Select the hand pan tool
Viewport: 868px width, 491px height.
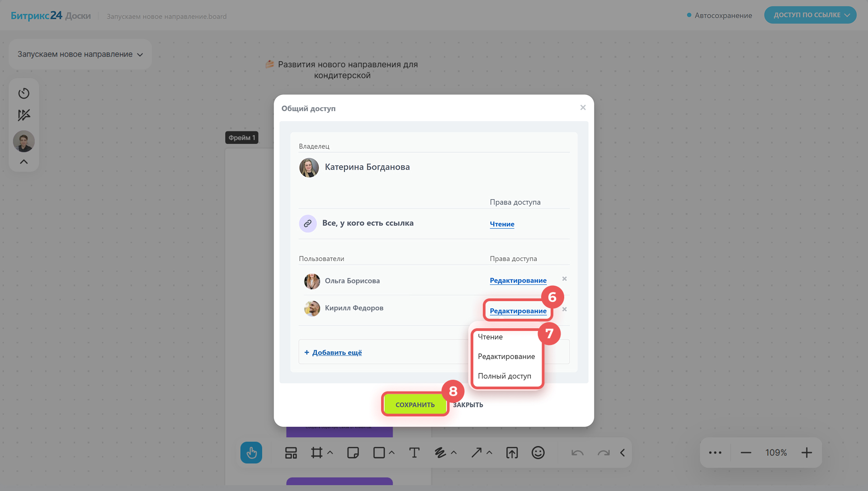point(251,453)
